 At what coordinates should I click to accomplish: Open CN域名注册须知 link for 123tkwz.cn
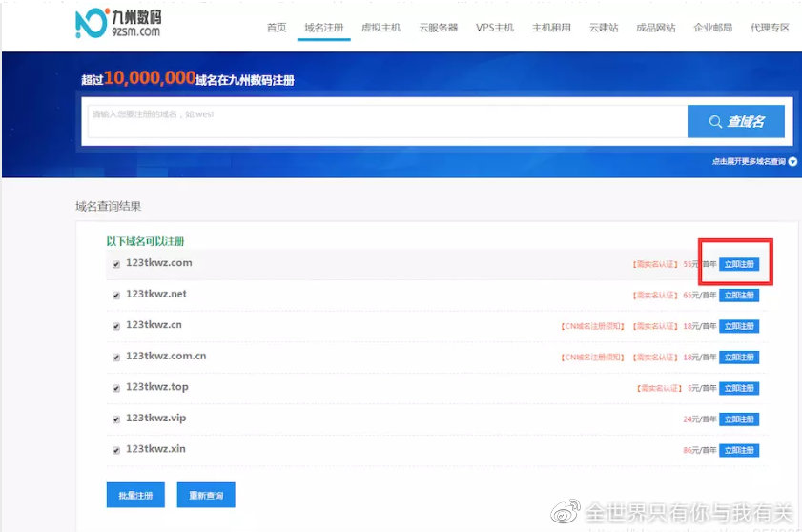592,326
